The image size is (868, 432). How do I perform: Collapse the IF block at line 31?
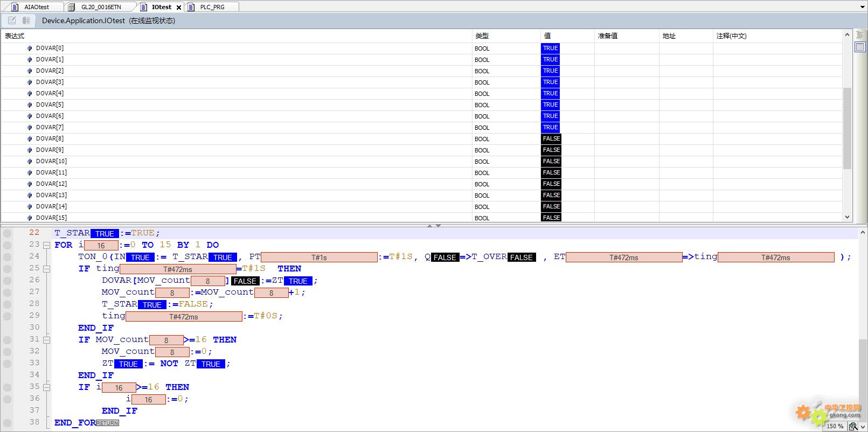point(47,340)
